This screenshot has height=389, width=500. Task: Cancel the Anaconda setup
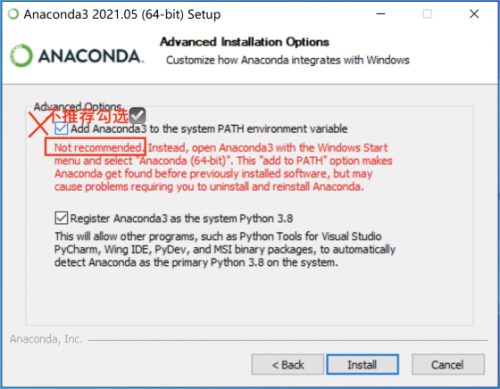[448, 364]
